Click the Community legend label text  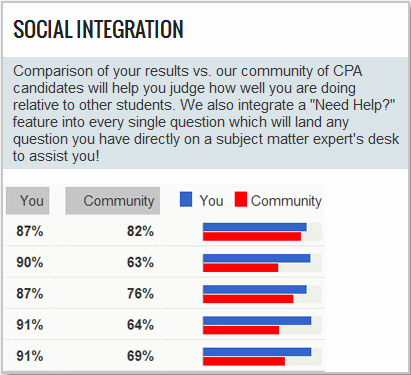click(x=286, y=201)
